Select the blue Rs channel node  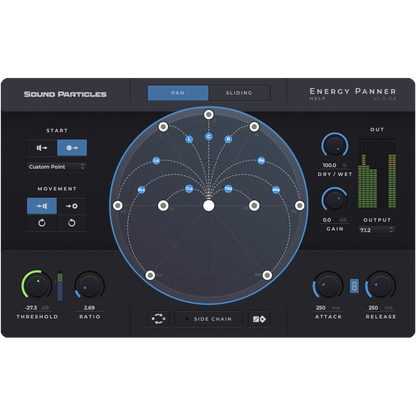261,161
